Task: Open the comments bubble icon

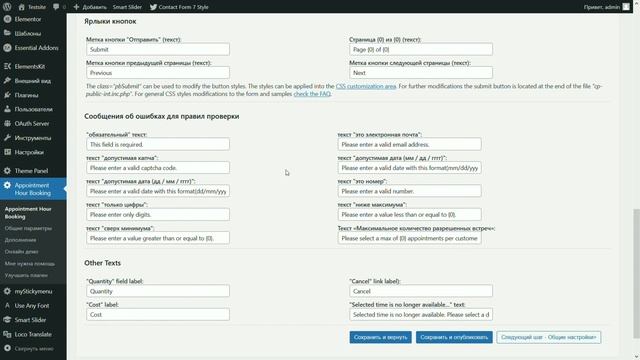Action: point(56,7)
